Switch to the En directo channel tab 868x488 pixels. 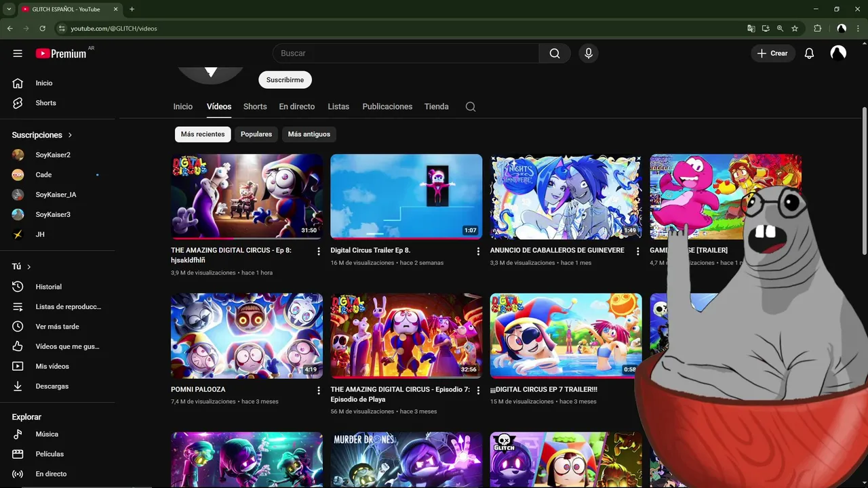[297, 106]
